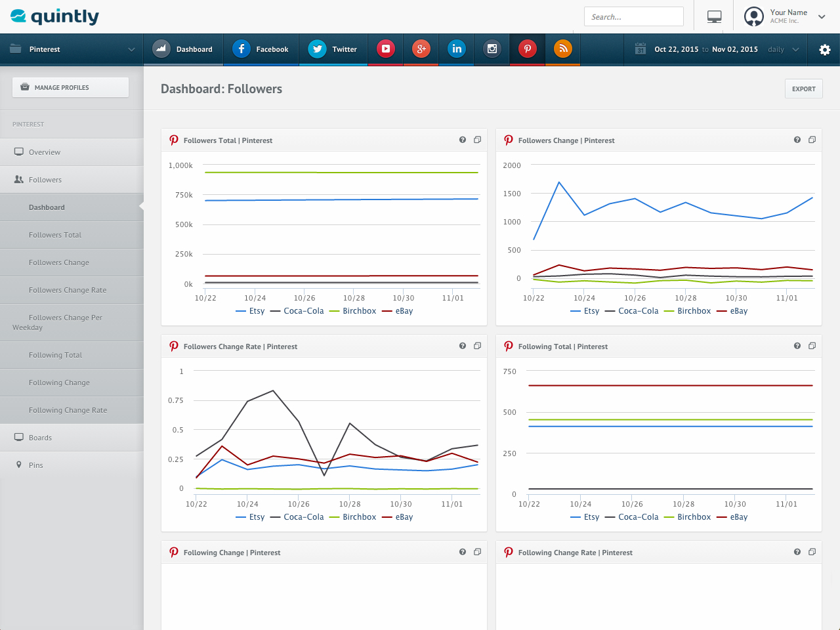The height and width of the screenshot is (630, 840).
Task: Open help for Following Change Rate widget
Action: tap(797, 552)
